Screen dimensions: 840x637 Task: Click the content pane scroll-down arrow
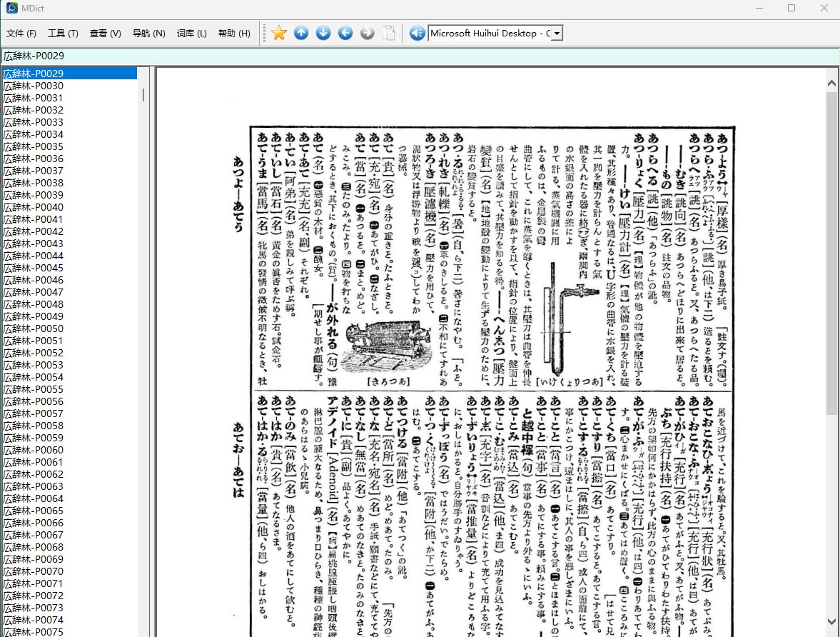click(831, 622)
